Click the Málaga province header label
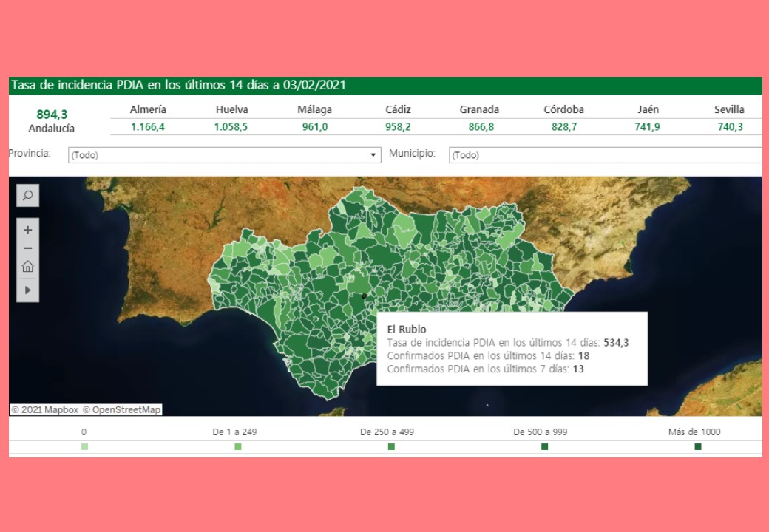The width and height of the screenshot is (769, 532). point(314,109)
